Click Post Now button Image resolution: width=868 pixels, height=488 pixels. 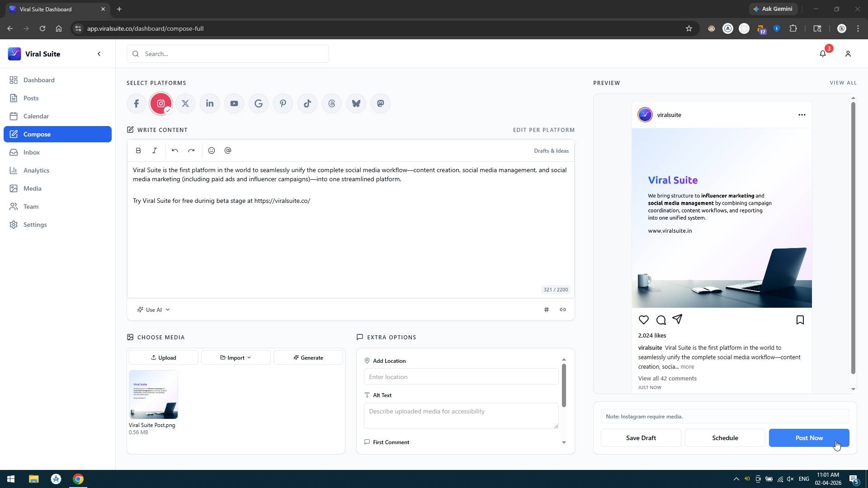[809, 438]
